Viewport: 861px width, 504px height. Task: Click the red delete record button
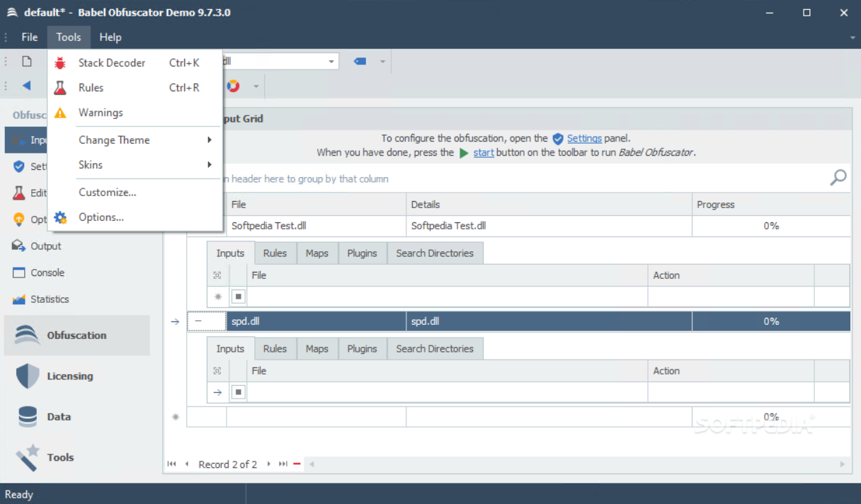tap(297, 464)
